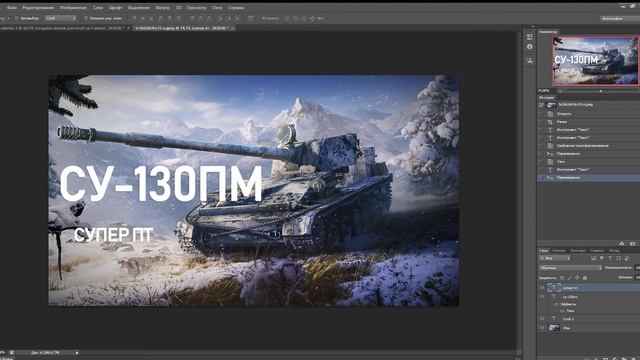Select the snapshot row in History panel

pos(588,105)
